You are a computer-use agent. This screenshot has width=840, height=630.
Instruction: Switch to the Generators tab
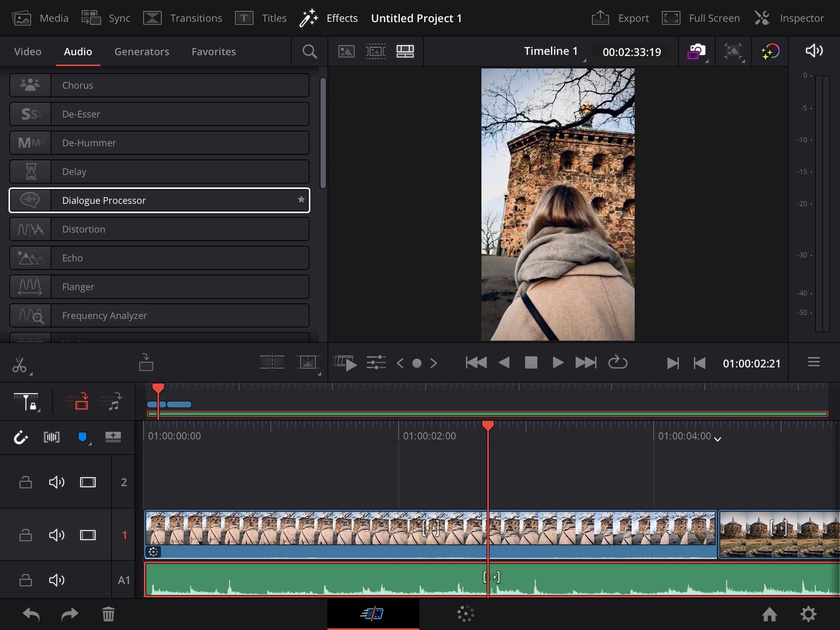coord(142,52)
